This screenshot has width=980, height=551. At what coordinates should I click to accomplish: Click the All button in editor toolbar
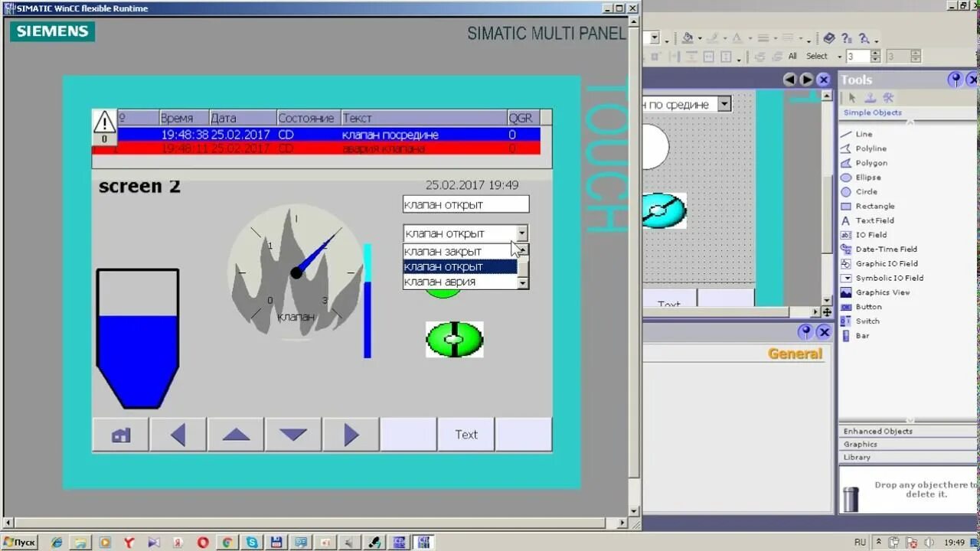[x=792, y=56]
